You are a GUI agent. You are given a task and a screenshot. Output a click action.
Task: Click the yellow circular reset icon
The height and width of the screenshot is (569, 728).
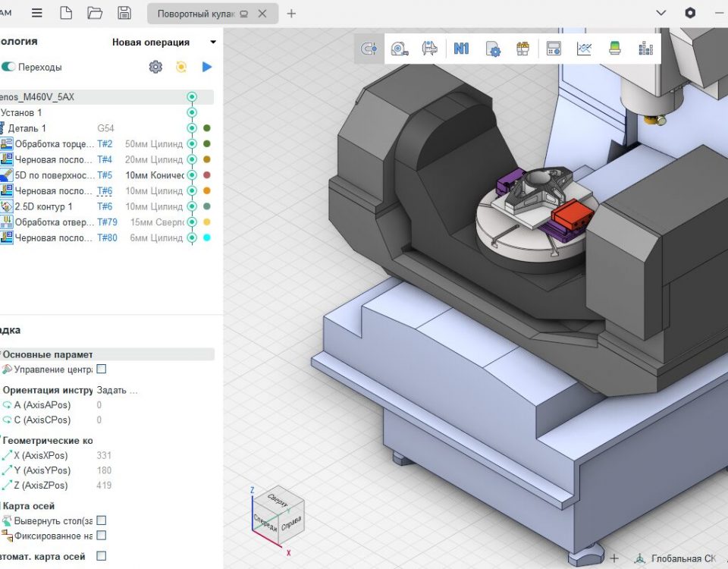(x=181, y=67)
